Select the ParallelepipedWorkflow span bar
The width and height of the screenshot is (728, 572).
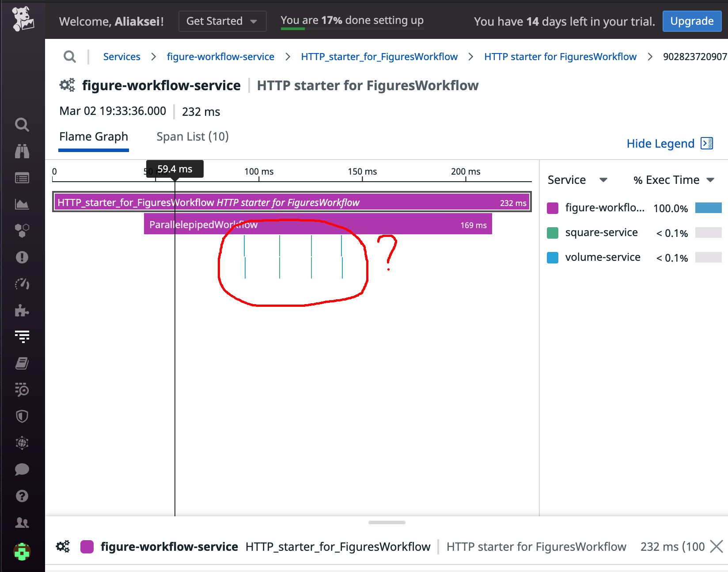click(318, 225)
